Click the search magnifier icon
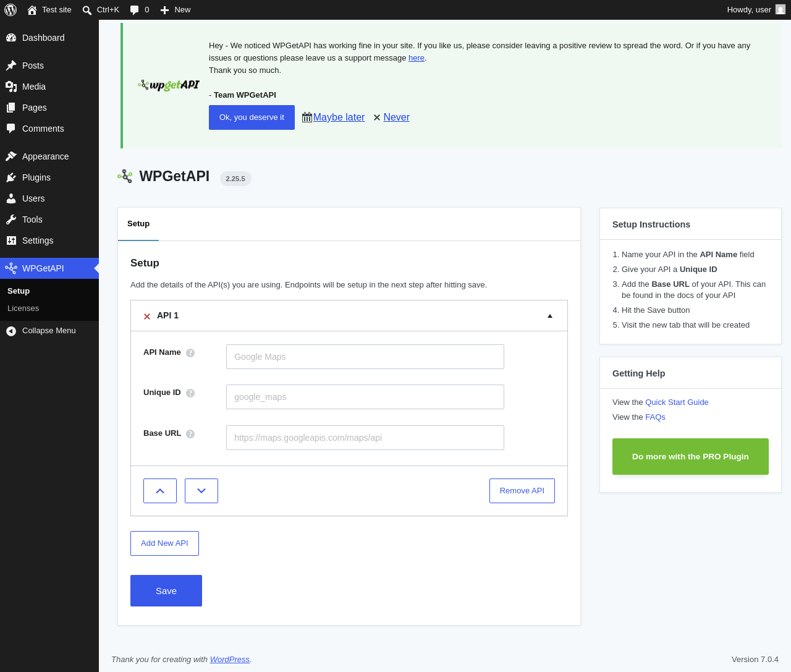This screenshot has width=791, height=672. (87, 10)
